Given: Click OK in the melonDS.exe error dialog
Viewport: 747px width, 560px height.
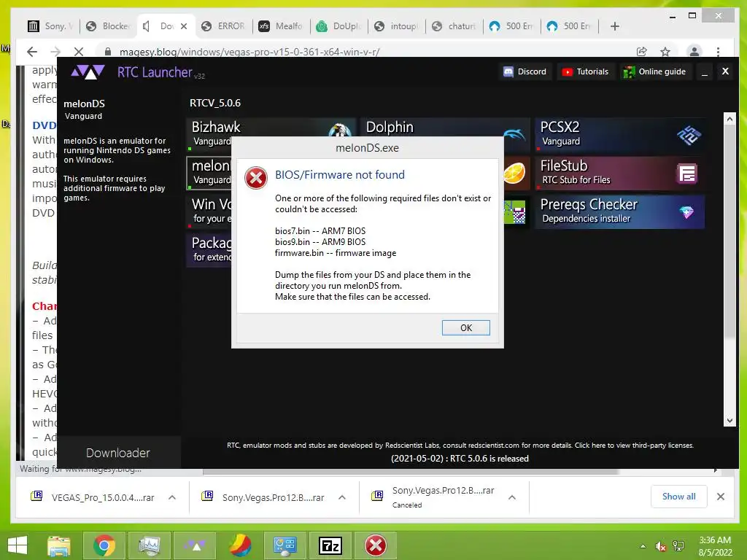Looking at the screenshot, I should click(465, 327).
